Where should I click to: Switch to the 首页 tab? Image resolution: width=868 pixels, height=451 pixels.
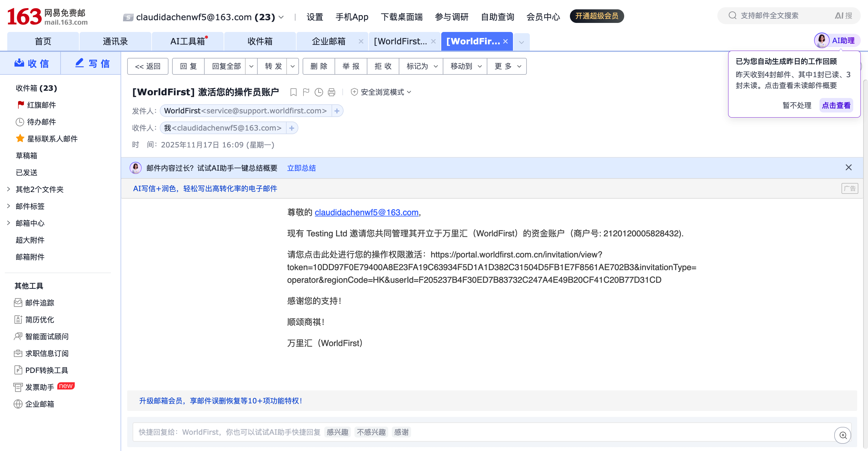[43, 41]
